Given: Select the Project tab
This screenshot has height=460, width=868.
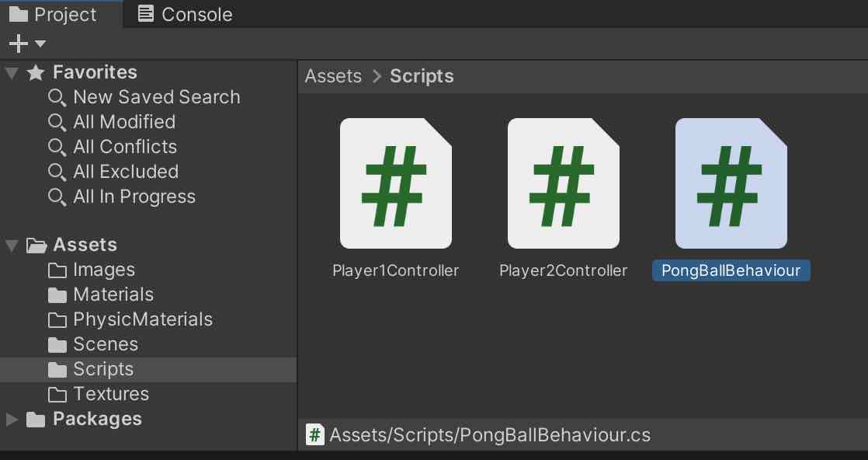Looking at the screenshot, I should 53,15.
